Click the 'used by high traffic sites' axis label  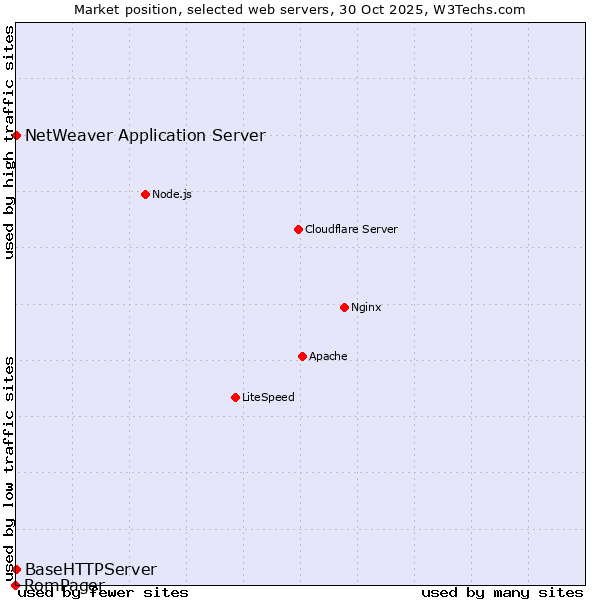pyautogui.click(x=10, y=142)
